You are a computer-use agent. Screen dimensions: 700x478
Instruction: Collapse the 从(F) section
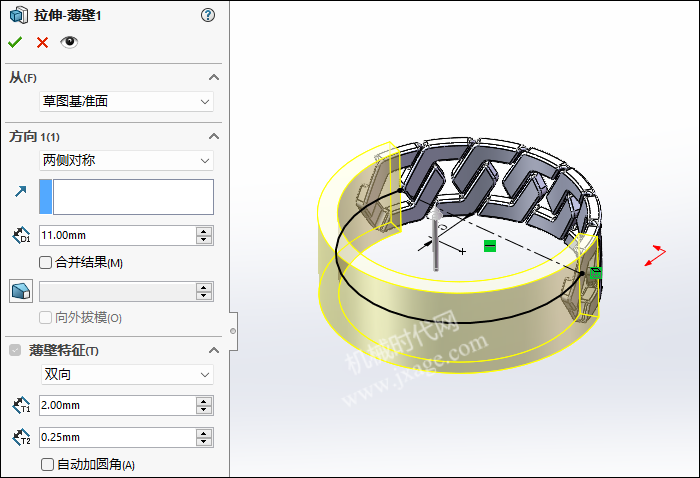click(x=214, y=77)
